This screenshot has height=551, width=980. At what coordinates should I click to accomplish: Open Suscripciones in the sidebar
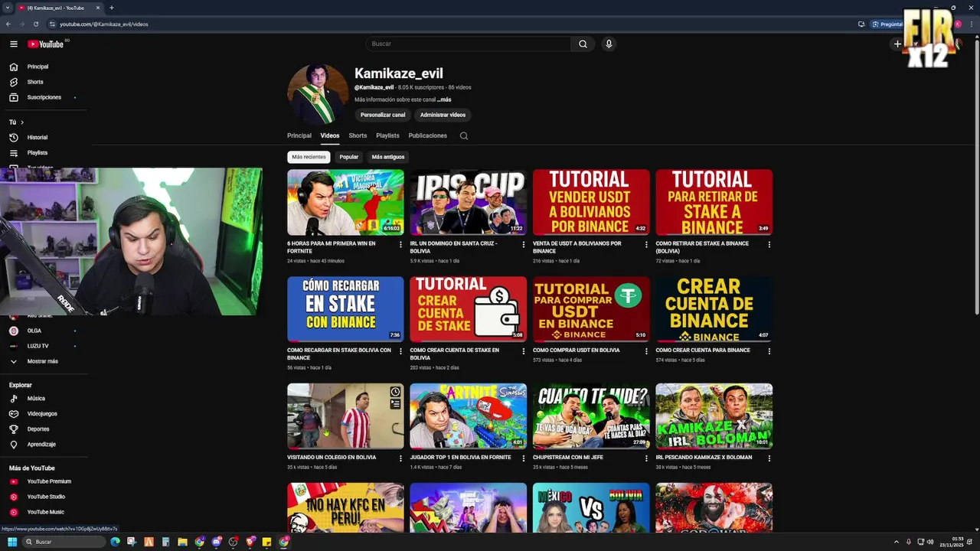[44, 97]
